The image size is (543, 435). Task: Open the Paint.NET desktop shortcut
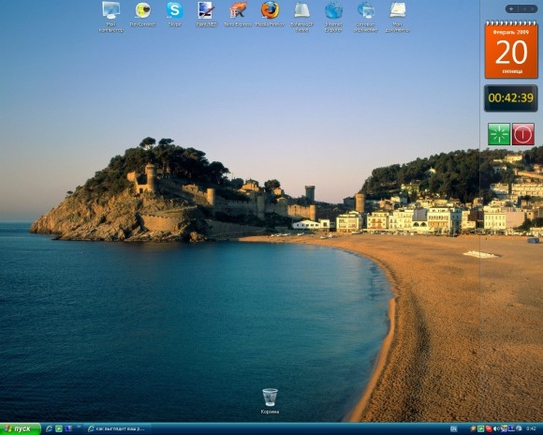(206, 14)
